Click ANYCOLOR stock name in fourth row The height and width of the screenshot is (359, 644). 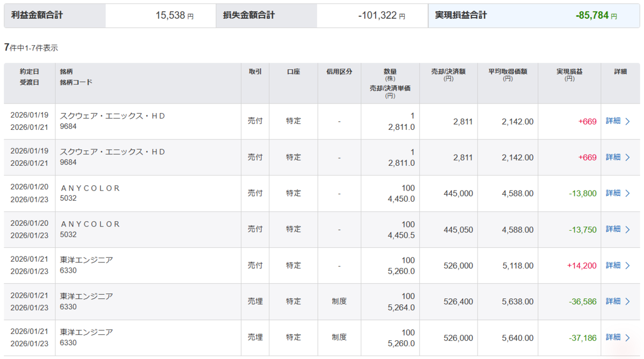click(x=90, y=224)
